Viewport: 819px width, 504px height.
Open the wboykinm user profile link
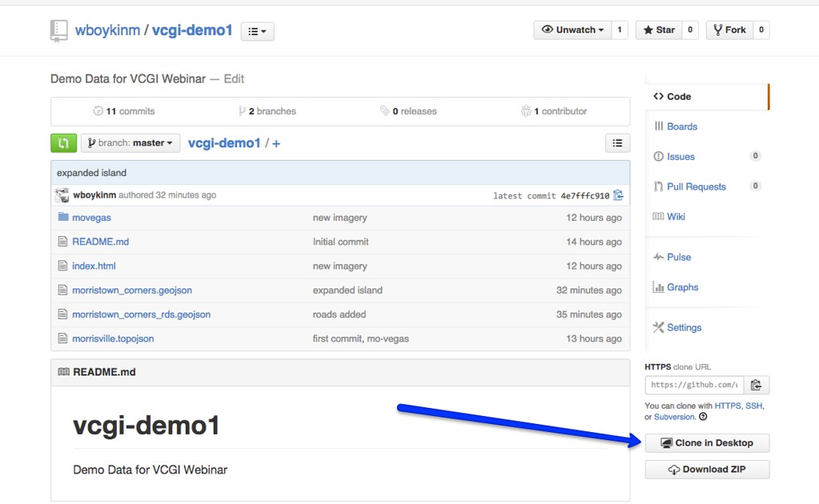click(107, 30)
